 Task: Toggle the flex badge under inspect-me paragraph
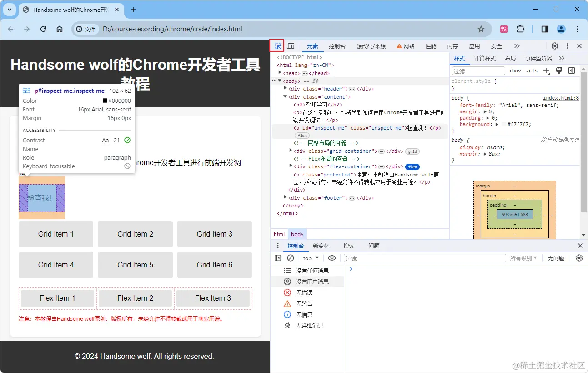(x=301, y=136)
